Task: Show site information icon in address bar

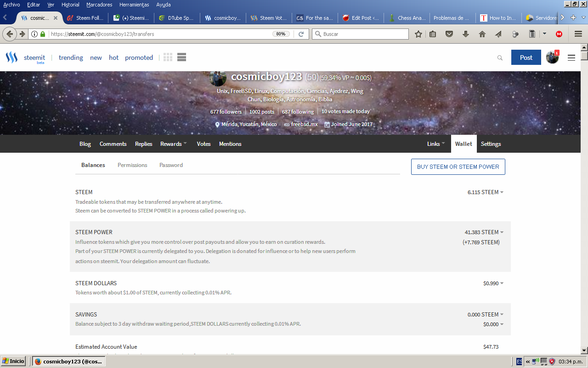Action: point(35,34)
